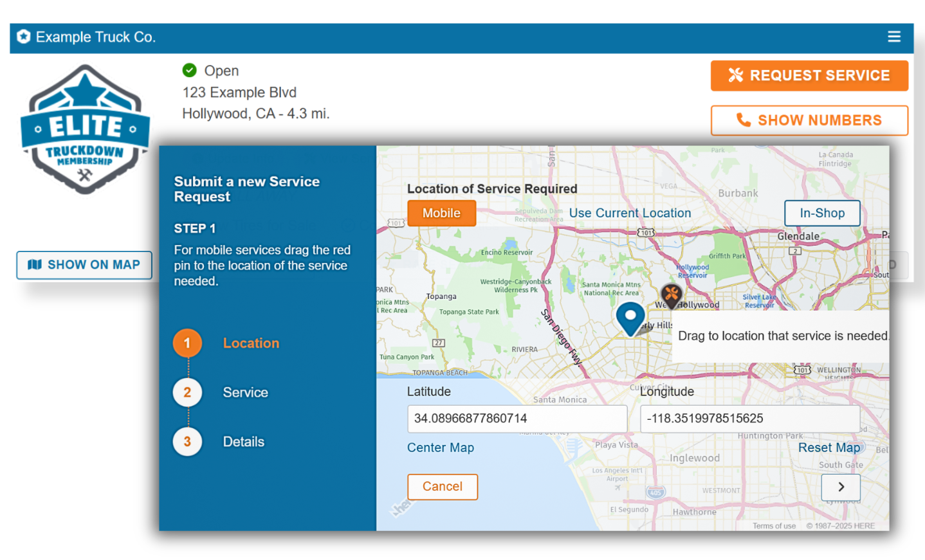Click the Use Current Location link
Viewport: 925px width, 560px height.
click(x=630, y=213)
